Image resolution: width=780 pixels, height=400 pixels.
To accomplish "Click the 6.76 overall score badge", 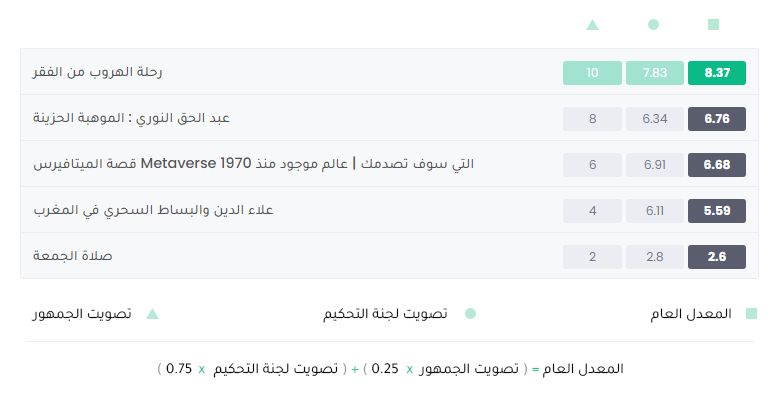I will (717, 119).
